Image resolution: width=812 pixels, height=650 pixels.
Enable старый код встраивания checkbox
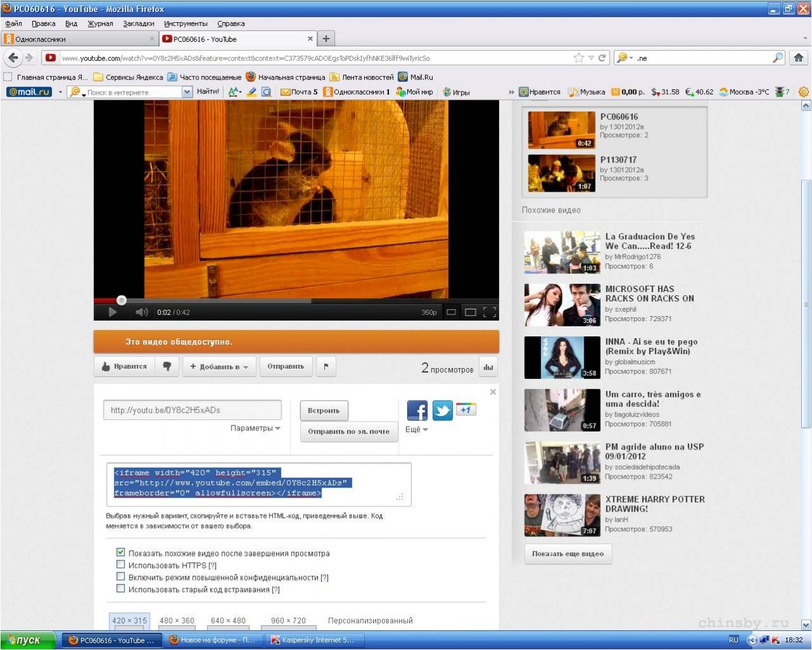(121, 588)
